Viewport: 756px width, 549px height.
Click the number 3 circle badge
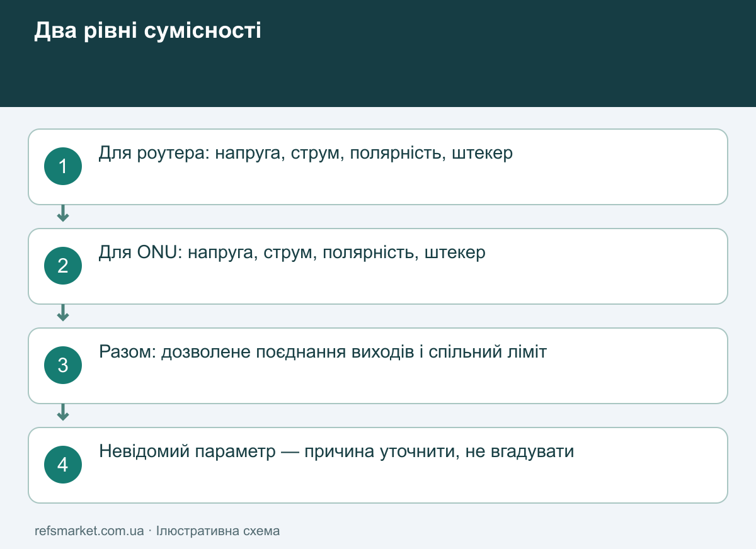click(x=63, y=365)
